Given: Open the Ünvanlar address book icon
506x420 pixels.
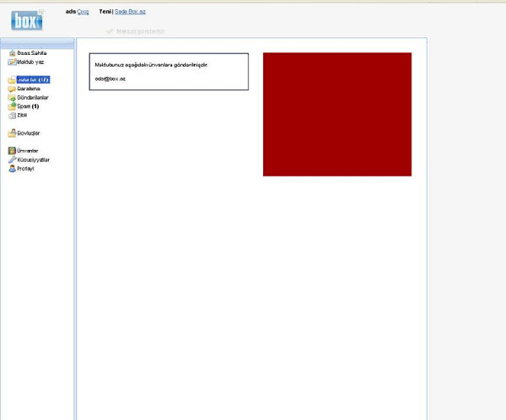Looking at the screenshot, I should (12, 151).
